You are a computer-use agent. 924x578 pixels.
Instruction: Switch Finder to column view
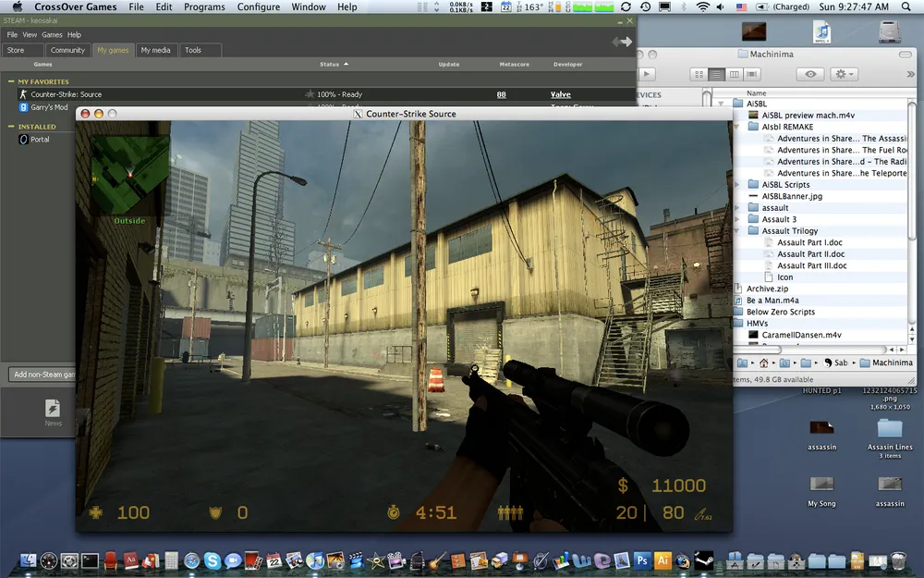pos(734,74)
